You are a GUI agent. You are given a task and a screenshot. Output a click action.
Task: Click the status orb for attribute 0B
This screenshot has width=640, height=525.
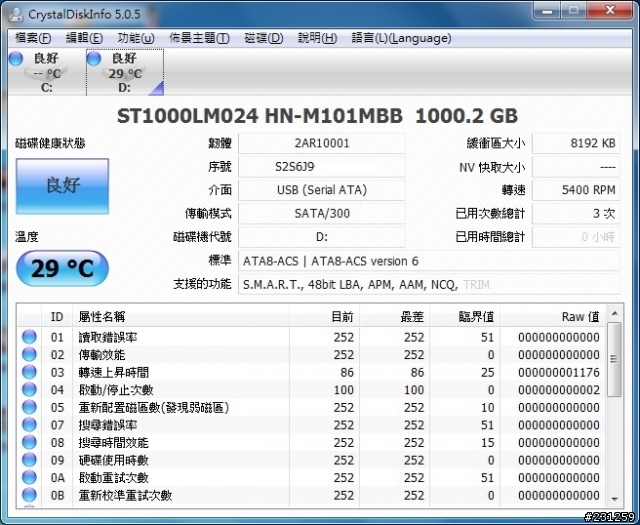(x=29, y=495)
